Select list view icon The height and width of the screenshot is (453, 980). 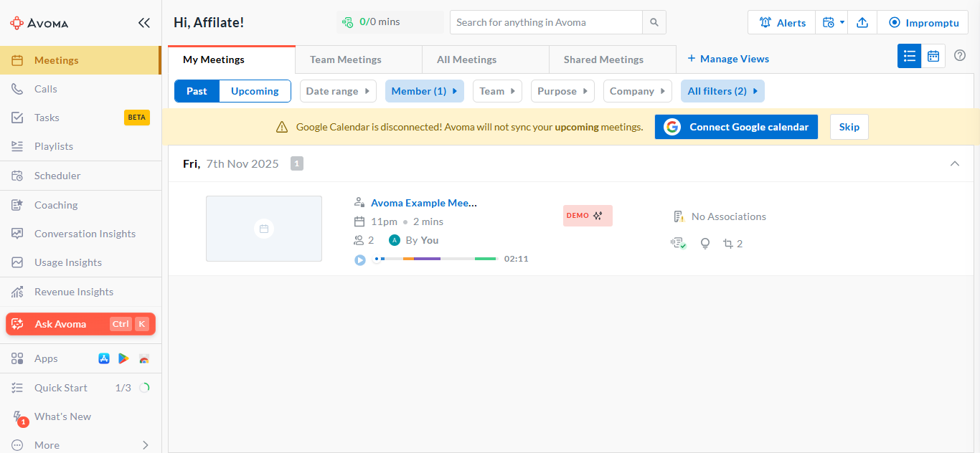coord(909,56)
